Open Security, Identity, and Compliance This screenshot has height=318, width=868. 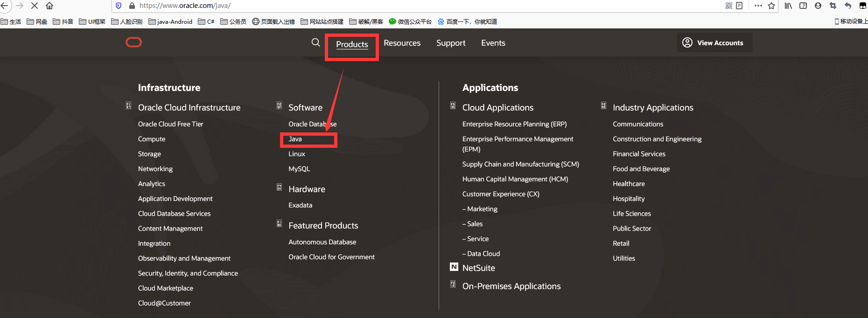(x=188, y=273)
